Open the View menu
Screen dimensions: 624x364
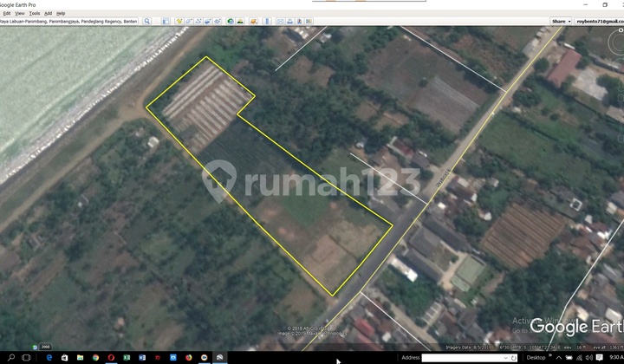[x=19, y=13]
